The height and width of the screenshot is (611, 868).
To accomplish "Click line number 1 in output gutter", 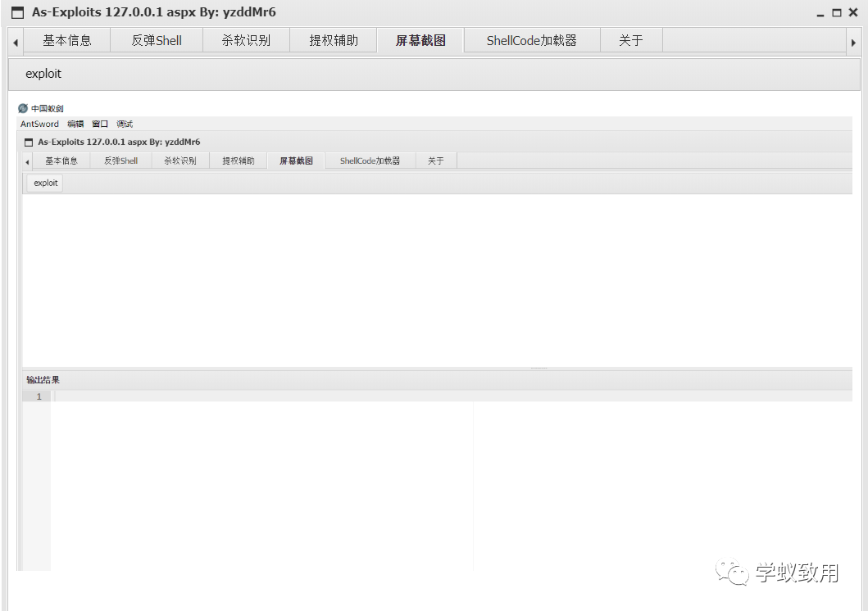I will (39, 396).
